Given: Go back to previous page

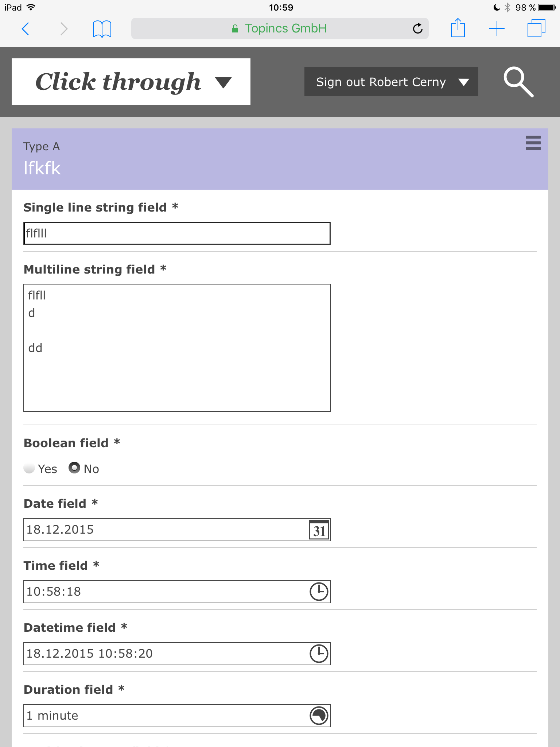Looking at the screenshot, I should 26,28.
